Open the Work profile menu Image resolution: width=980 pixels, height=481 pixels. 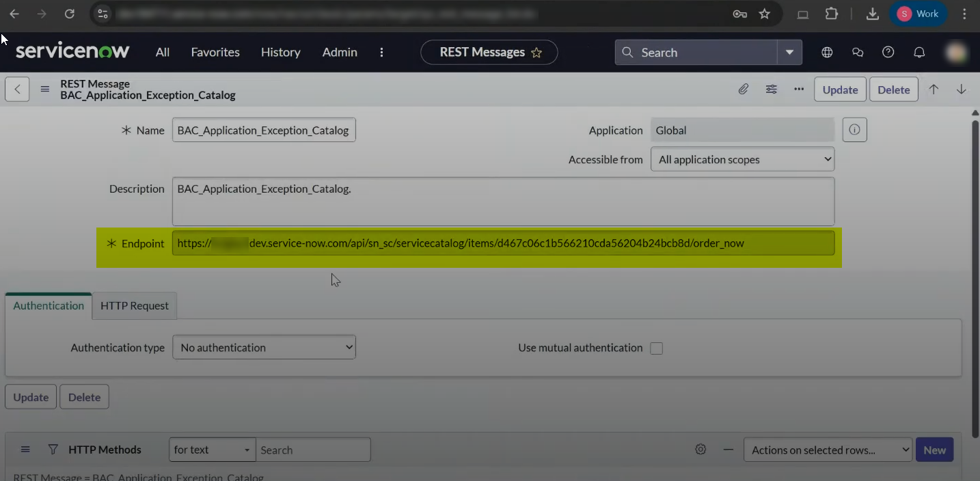tap(918, 14)
